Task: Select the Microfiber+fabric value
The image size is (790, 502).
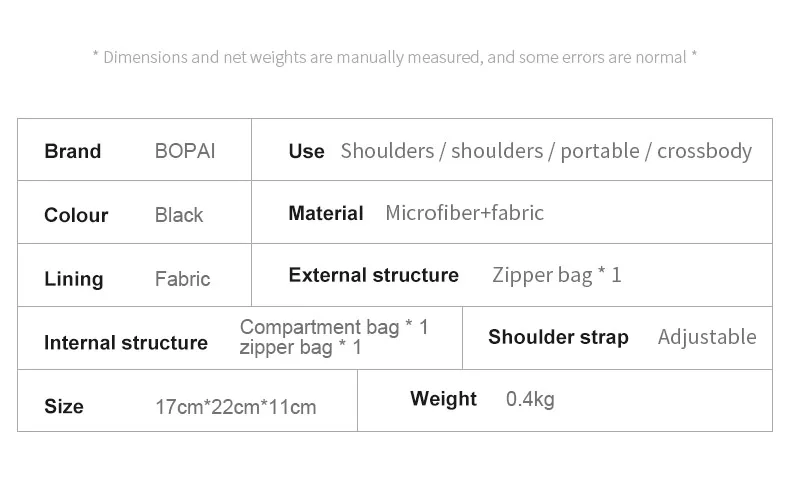Action: point(465,213)
